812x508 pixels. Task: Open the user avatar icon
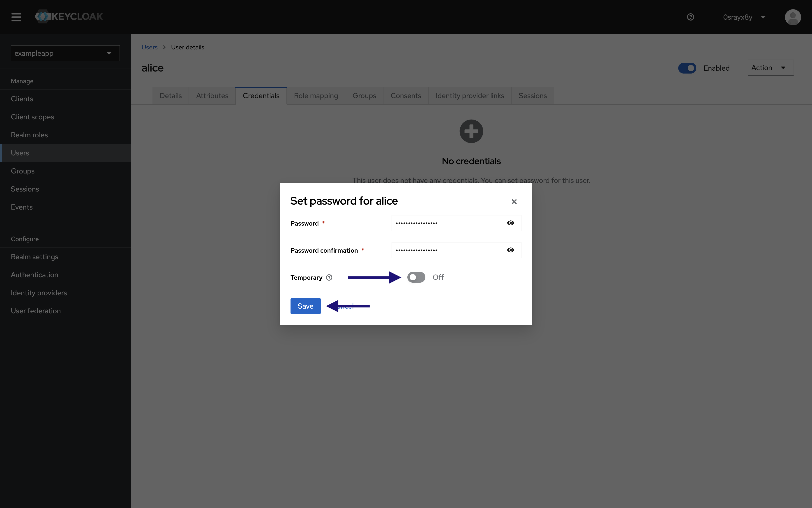[x=793, y=17]
